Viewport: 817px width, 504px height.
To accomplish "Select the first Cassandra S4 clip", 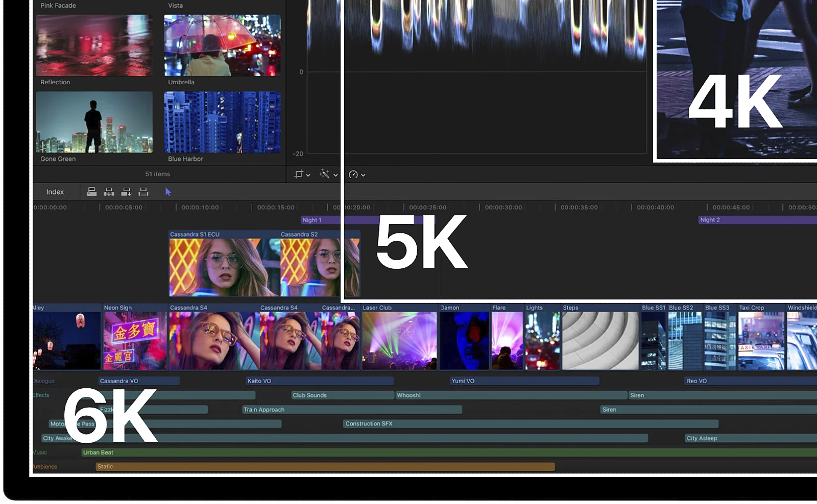I will pyautogui.click(x=214, y=337).
